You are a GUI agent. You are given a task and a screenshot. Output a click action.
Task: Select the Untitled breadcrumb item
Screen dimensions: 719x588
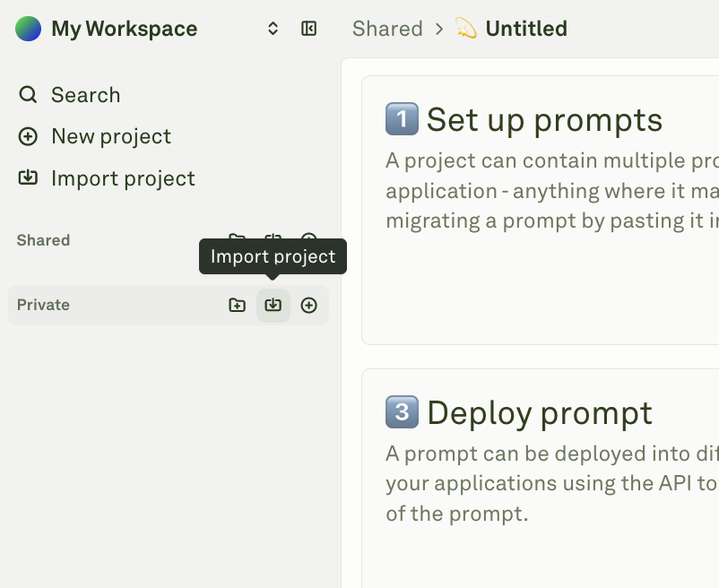pyautogui.click(x=524, y=28)
